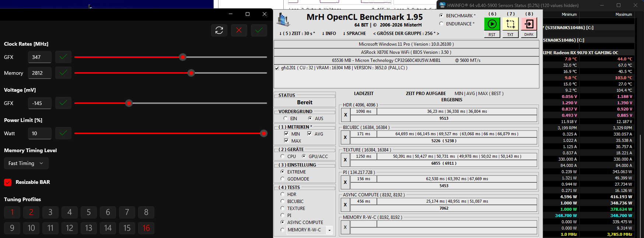This screenshot has width=644, height=238.
Task: Apply the Watt power limit checkmark
Action: click(x=63, y=133)
